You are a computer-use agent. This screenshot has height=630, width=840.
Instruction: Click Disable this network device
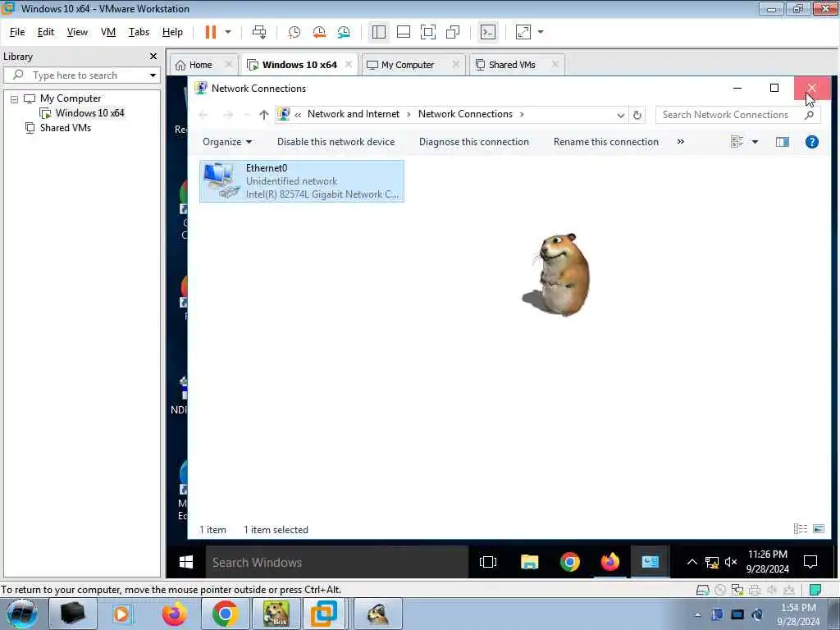(336, 142)
